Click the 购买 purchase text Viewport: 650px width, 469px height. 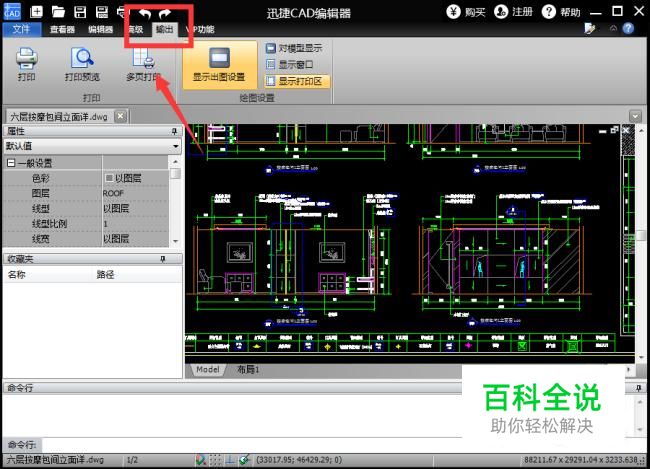point(475,12)
